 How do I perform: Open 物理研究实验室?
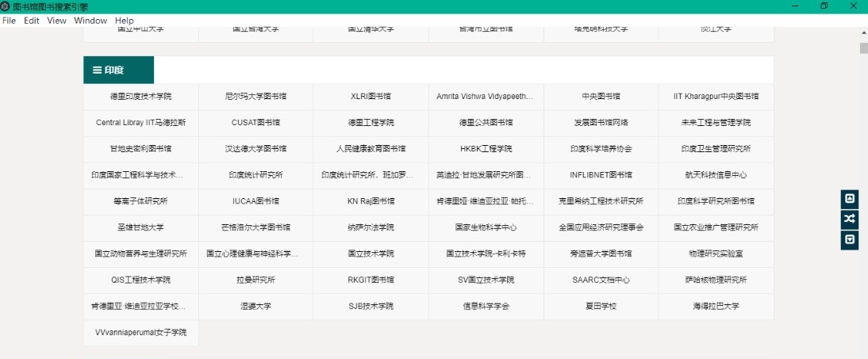tap(716, 254)
